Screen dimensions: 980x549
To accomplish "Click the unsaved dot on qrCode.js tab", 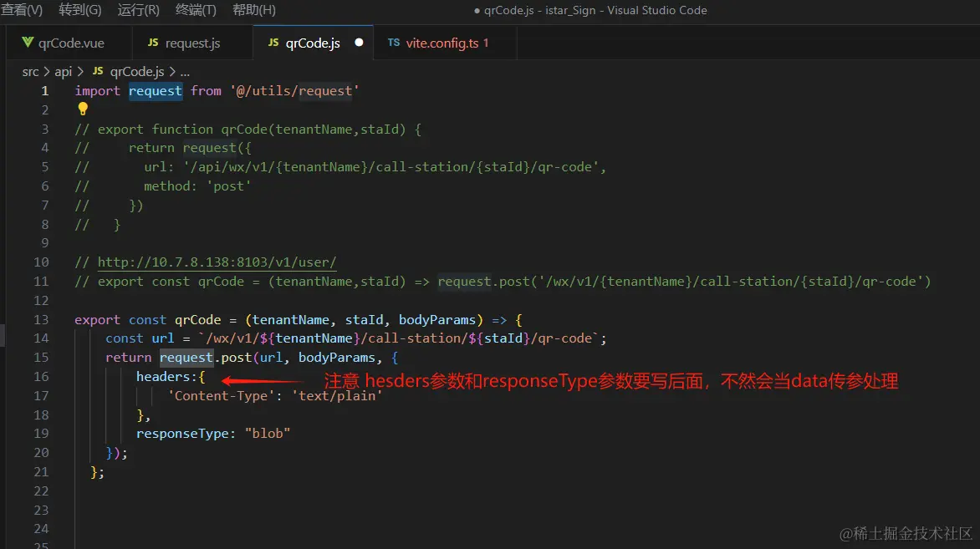I will (x=359, y=43).
